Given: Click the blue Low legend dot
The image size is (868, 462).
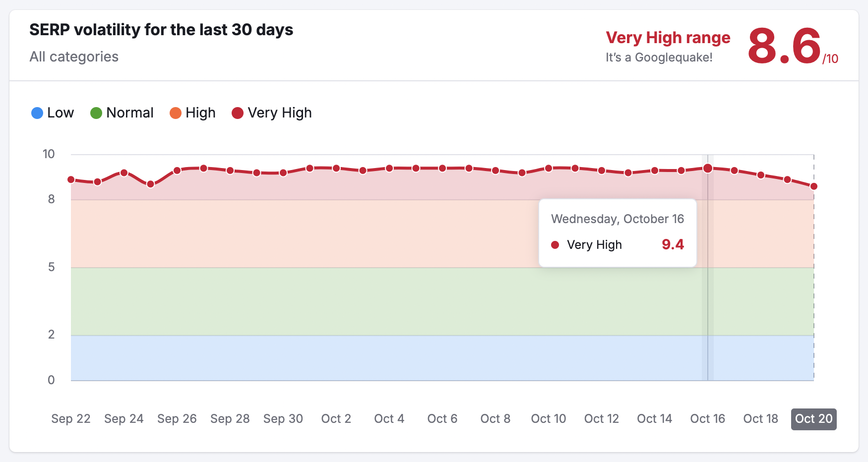Looking at the screenshot, I should tap(37, 113).
